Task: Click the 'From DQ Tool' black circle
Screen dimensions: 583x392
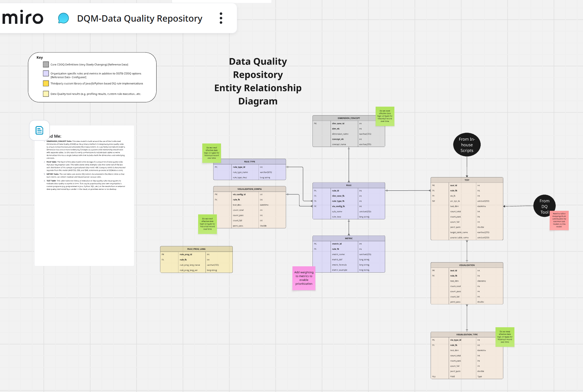Action: pyautogui.click(x=544, y=206)
